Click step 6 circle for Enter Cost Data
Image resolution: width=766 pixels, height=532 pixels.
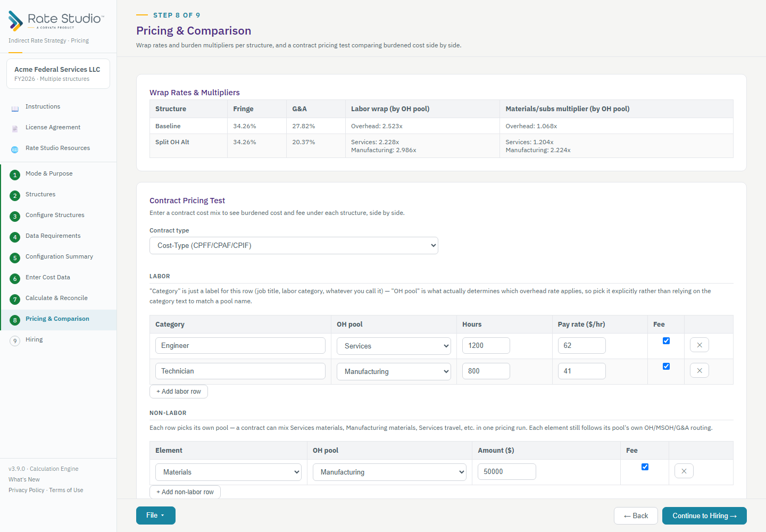pyautogui.click(x=15, y=279)
